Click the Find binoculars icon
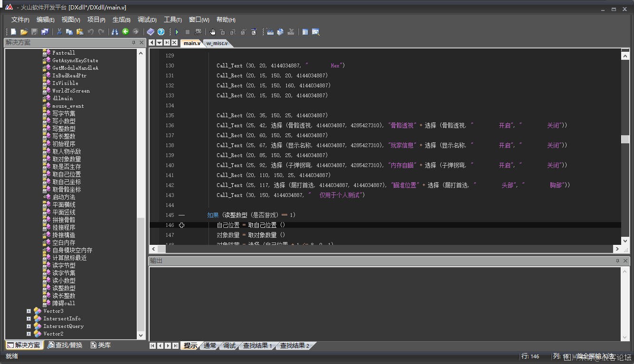634x364 pixels. pyautogui.click(x=115, y=32)
